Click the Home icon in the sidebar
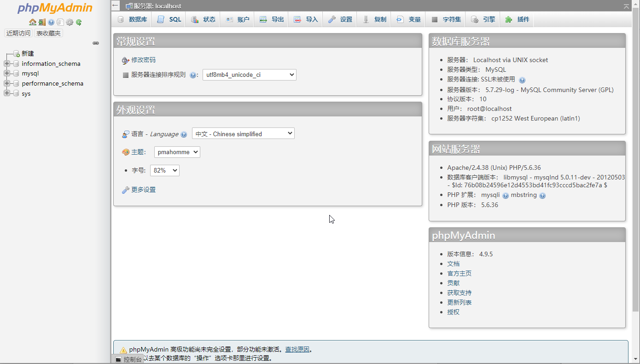The height and width of the screenshot is (364, 640). point(32,22)
